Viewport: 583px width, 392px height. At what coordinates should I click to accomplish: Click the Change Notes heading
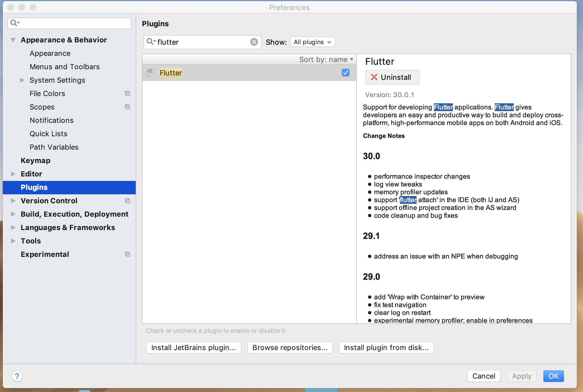[x=384, y=136]
